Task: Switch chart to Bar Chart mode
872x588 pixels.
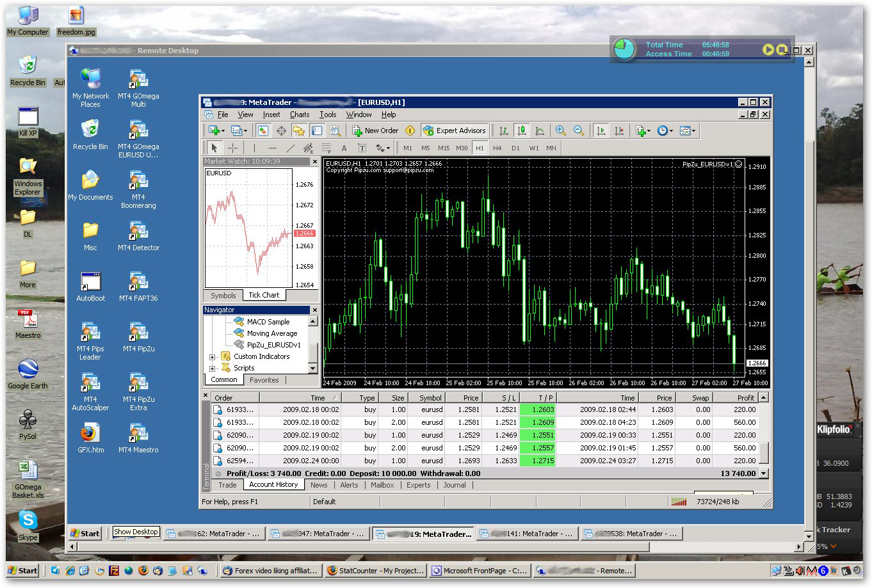Action: pyautogui.click(x=504, y=131)
